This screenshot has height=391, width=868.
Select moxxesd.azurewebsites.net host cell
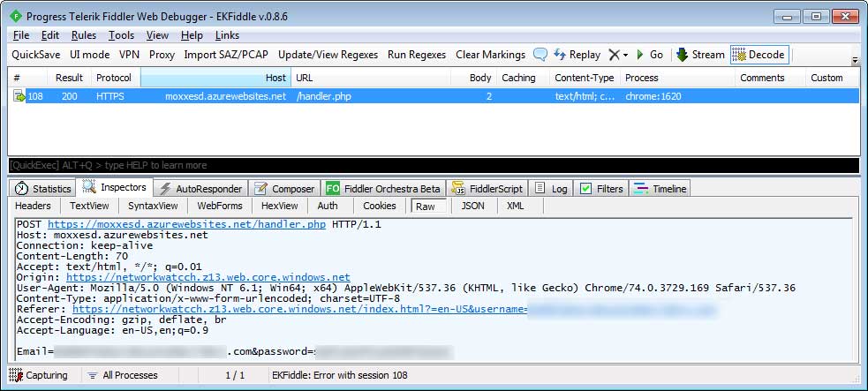[225, 96]
